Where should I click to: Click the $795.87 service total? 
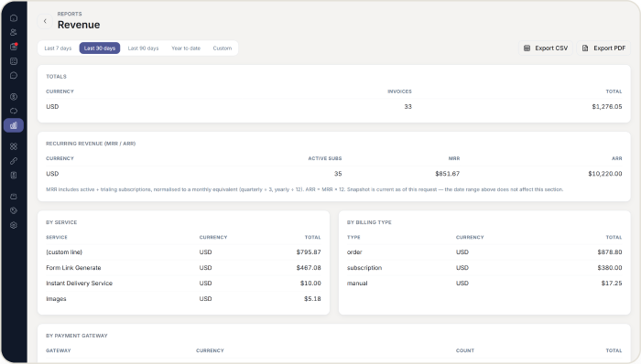pos(309,252)
